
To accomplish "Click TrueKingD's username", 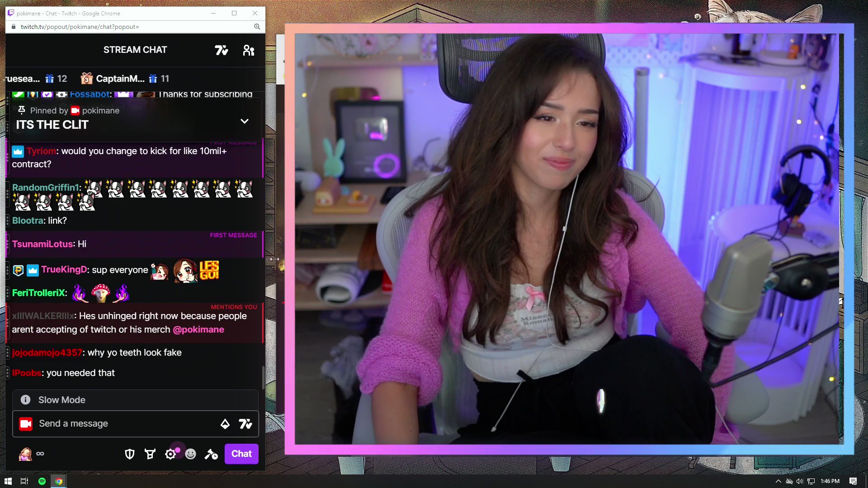I will (x=64, y=270).
